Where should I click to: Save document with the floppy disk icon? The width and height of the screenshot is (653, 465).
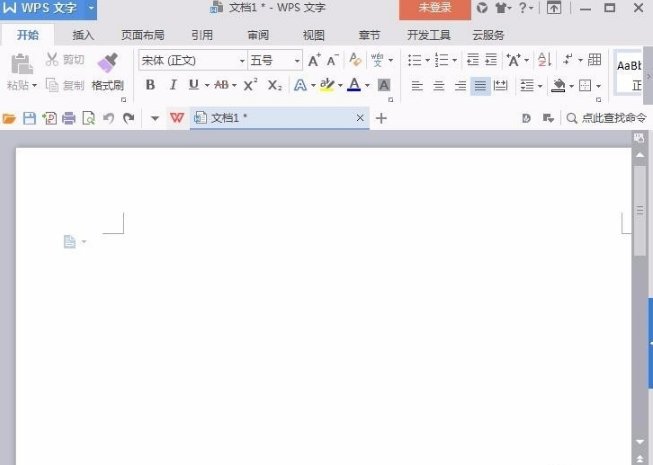tap(29, 119)
